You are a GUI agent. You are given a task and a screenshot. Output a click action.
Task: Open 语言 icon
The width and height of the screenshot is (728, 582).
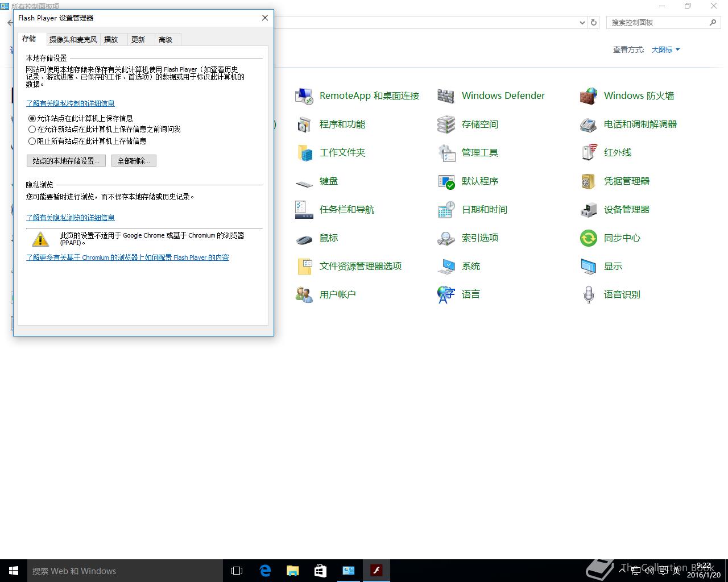[446, 295]
